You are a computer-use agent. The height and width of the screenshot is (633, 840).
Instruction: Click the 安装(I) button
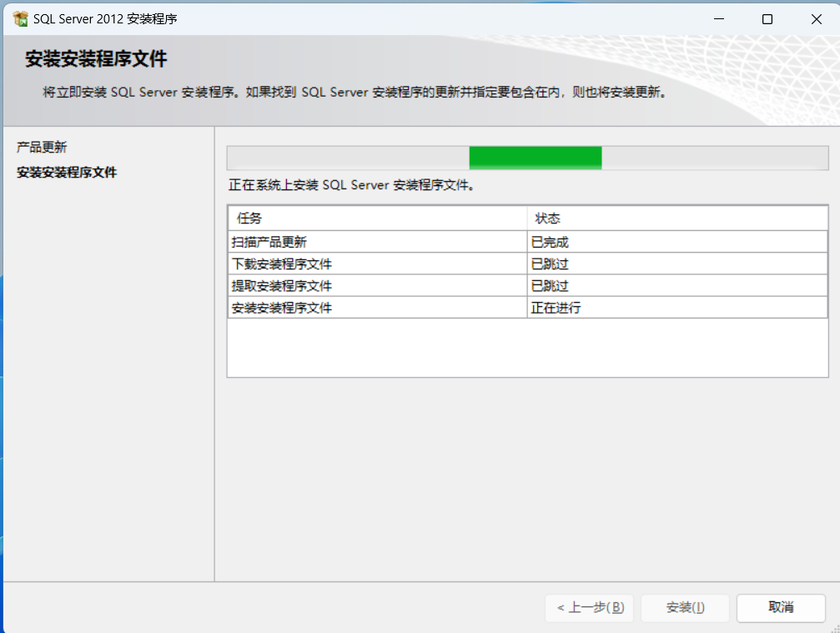click(685, 608)
